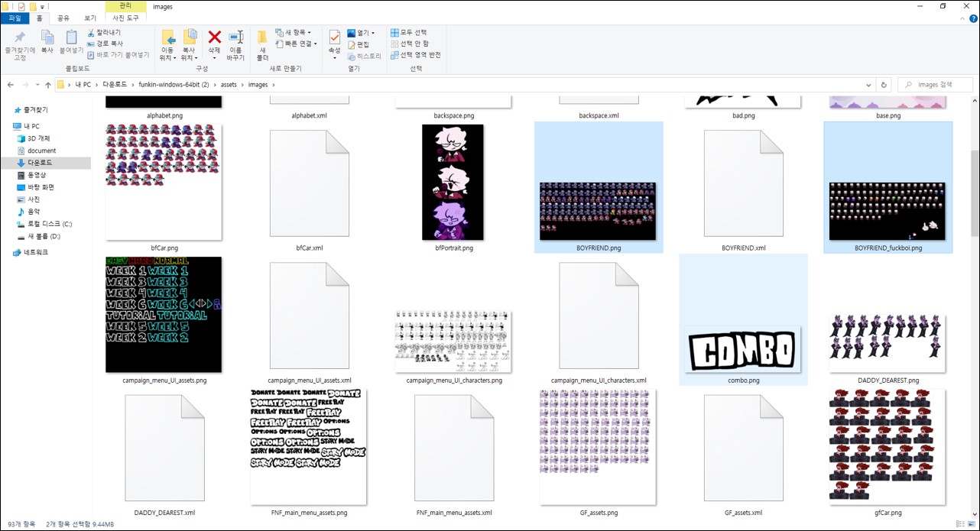The width and height of the screenshot is (980, 531).
Task: Click the images search (images 검색) field
Action: coord(934,85)
